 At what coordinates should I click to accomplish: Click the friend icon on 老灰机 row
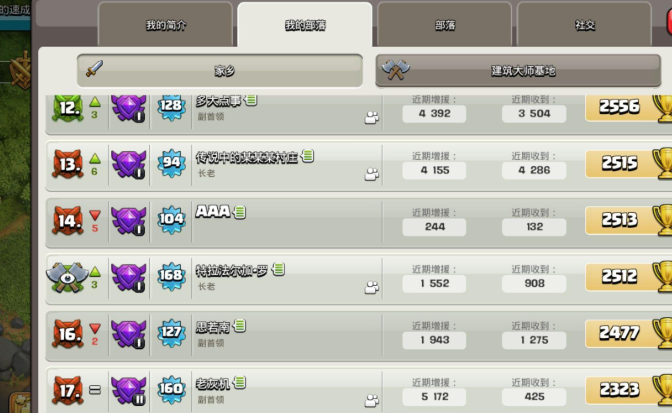coord(372,401)
